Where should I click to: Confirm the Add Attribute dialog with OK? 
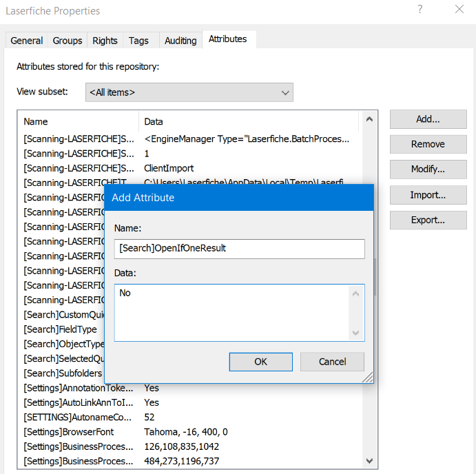261,362
